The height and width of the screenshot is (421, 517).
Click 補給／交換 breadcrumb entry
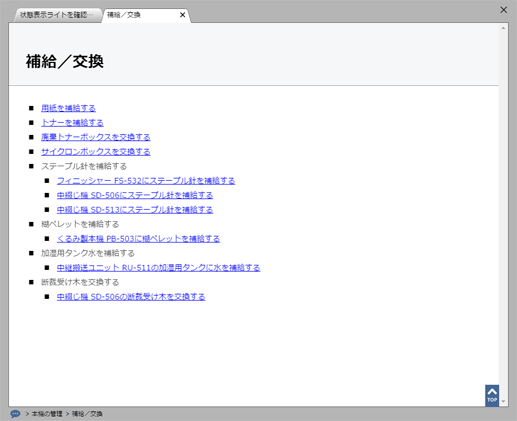(x=87, y=414)
